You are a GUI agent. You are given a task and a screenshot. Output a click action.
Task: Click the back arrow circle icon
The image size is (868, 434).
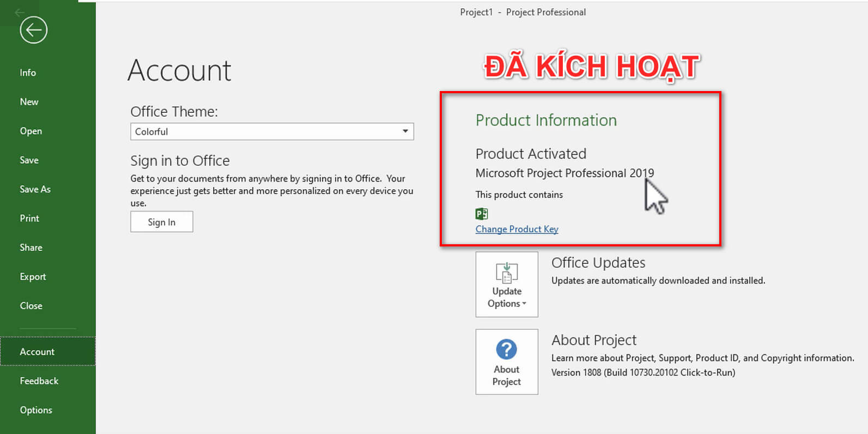tap(33, 30)
